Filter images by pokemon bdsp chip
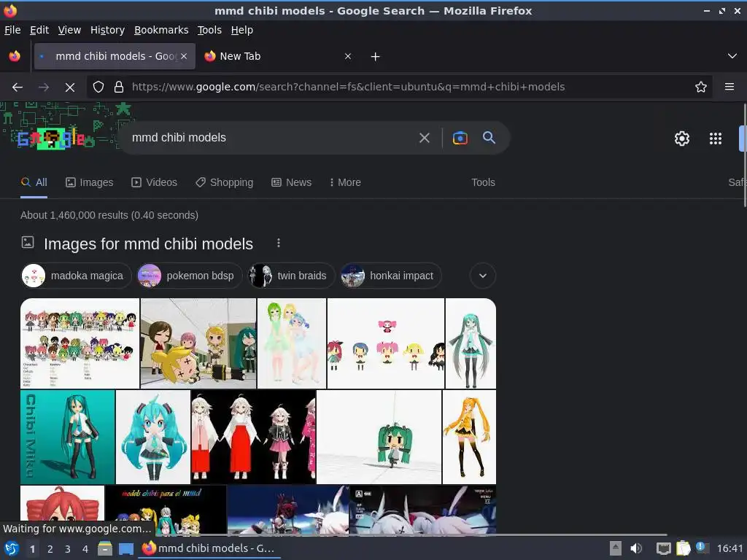Image resolution: width=747 pixels, height=560 pixels. coord(189,276)
